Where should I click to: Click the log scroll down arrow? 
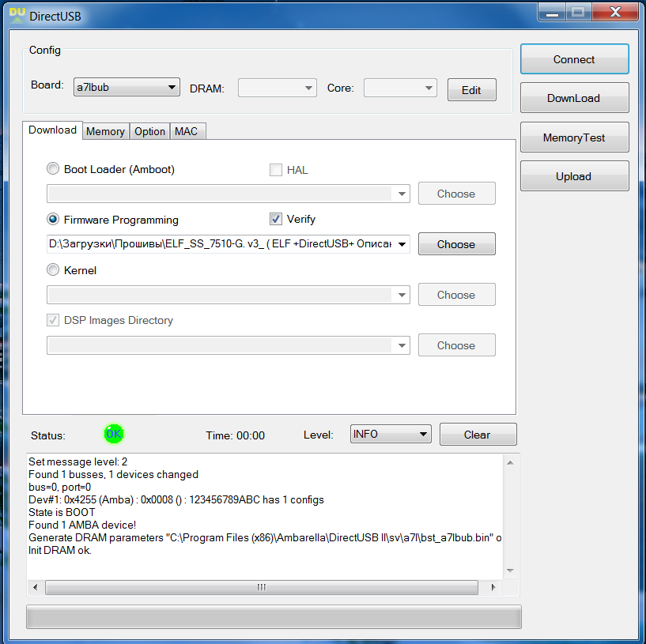click(510, 571)
